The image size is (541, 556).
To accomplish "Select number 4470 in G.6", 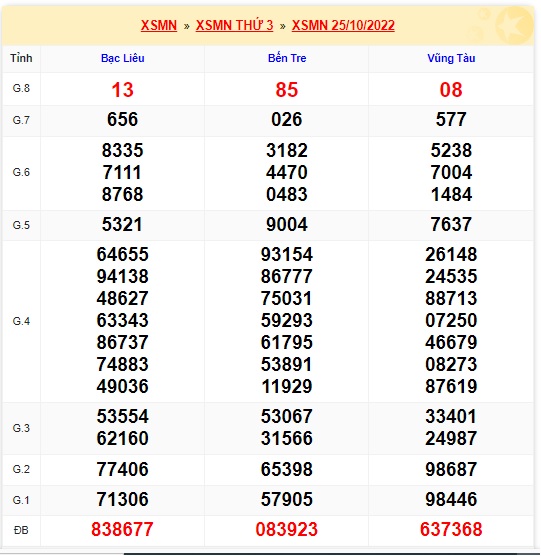I will click(287, 172).
